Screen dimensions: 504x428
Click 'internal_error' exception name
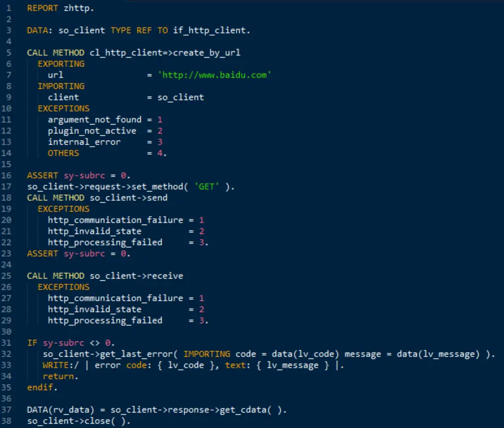(x=84, y=142)
